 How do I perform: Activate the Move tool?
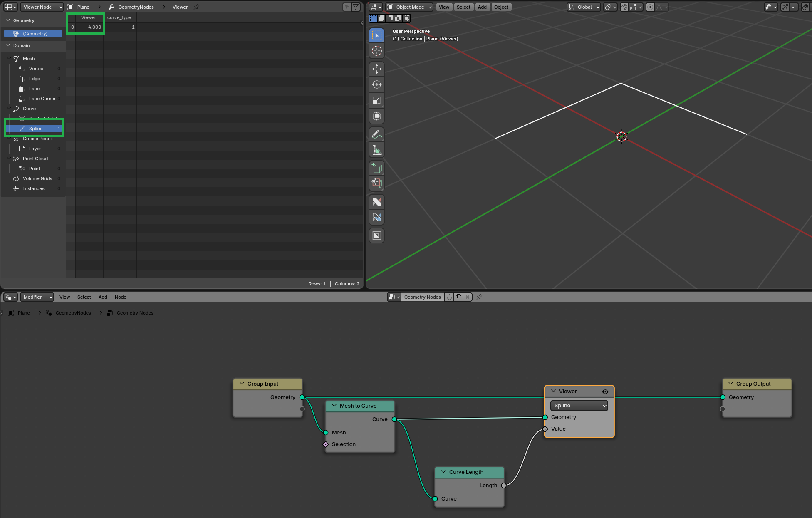tap(376, 69)
